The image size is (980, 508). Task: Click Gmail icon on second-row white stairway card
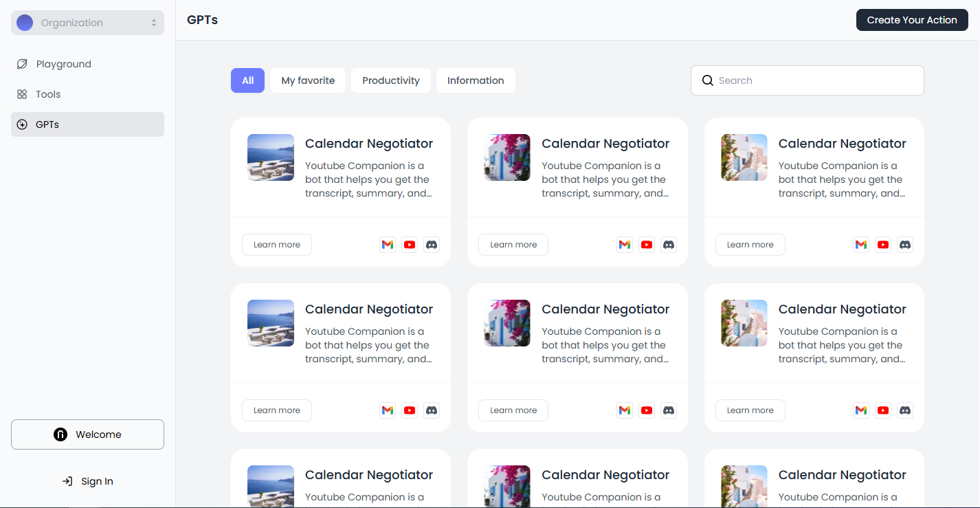[861, 410]
